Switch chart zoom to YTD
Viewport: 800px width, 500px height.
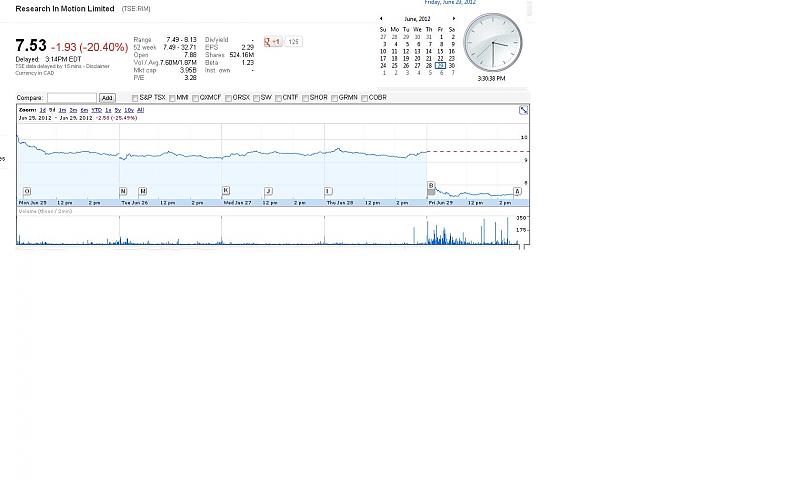[97, 110]
